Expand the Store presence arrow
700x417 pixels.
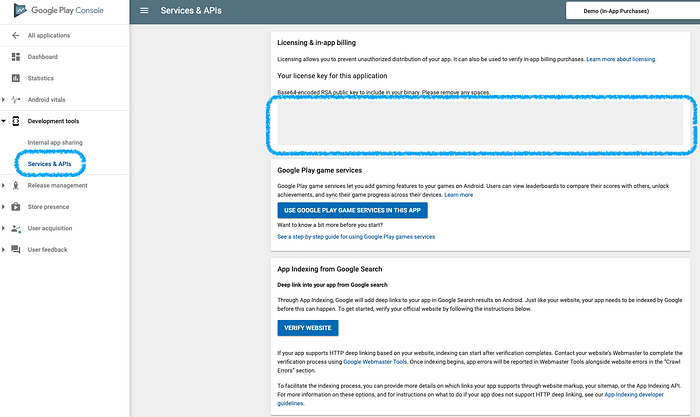[4, 207]
